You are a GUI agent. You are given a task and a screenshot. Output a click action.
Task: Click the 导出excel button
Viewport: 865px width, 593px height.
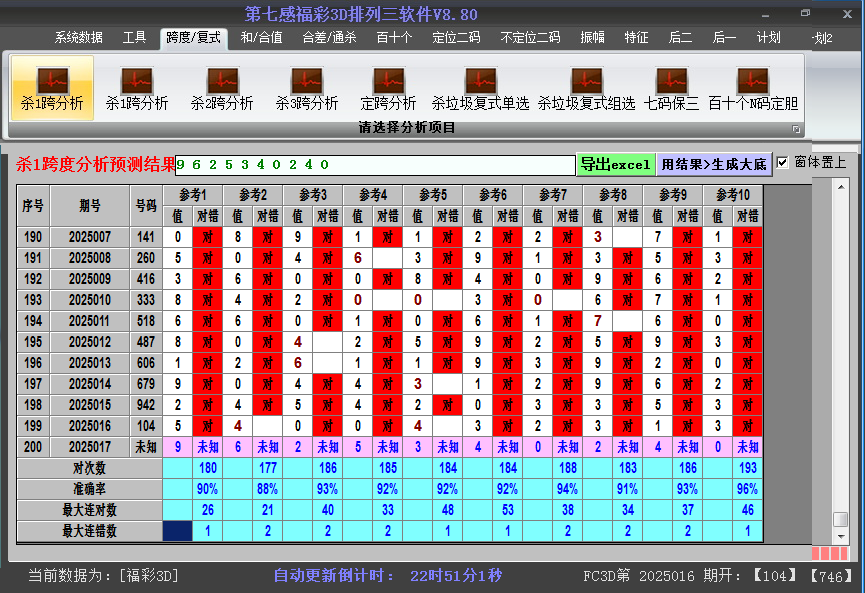(x=616, y=164)
